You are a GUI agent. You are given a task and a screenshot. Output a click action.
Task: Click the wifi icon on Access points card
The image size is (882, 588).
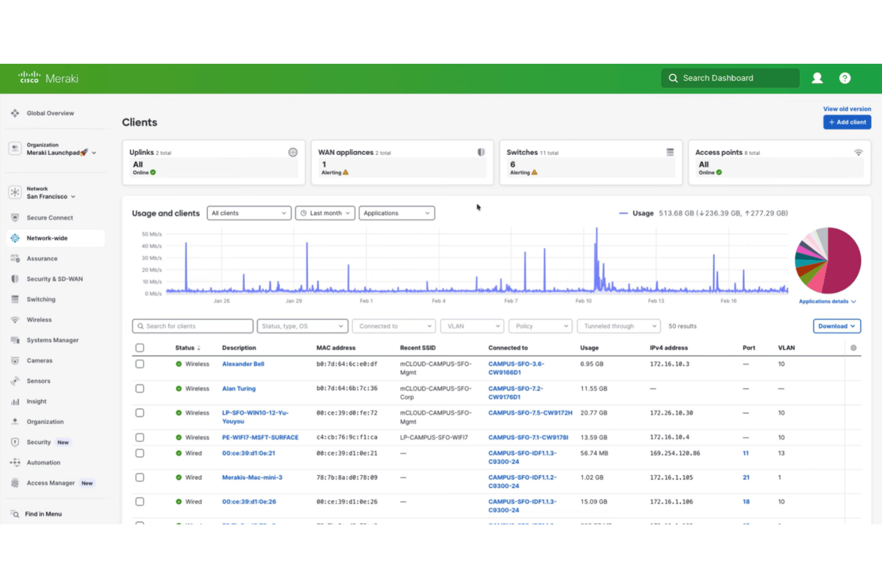858,153
